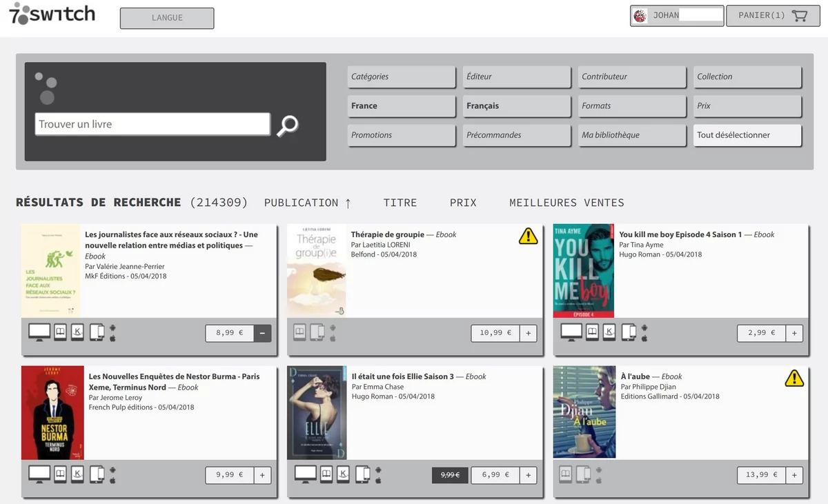The image size is (828, 504).
Task: Open the Formats filter
Action: pos(632,106)
